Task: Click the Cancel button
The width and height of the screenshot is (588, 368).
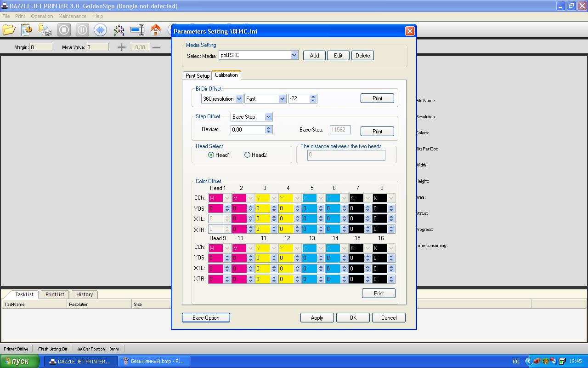Action: (389, 318)
